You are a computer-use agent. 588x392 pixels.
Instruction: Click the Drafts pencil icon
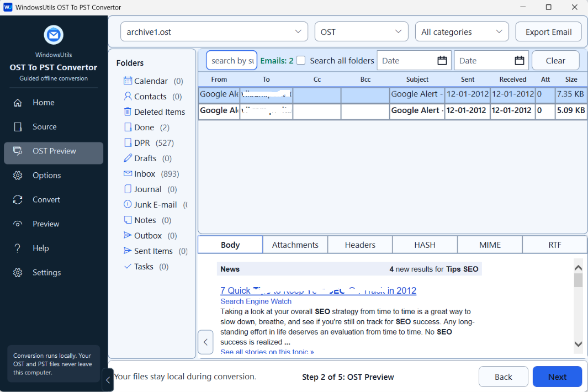128,157
